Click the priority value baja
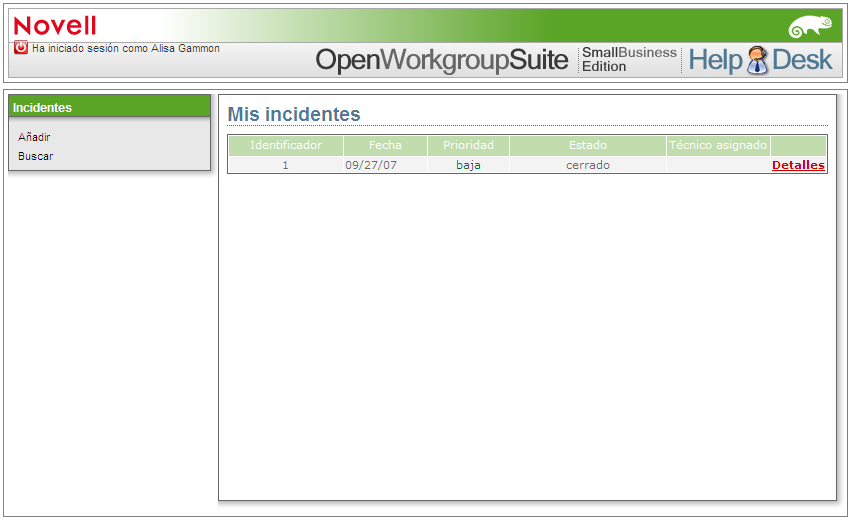Screen dimensions: 852x521 [x=468, y=165]
